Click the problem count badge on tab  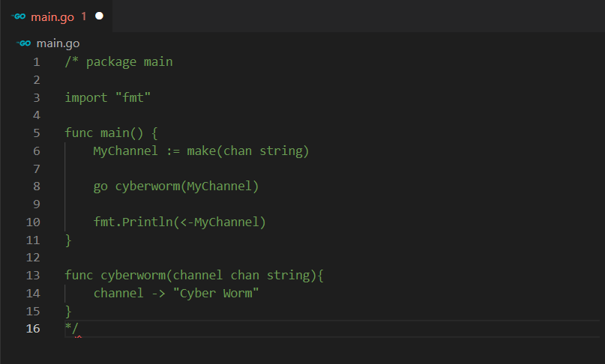click(x=84, y=16)
